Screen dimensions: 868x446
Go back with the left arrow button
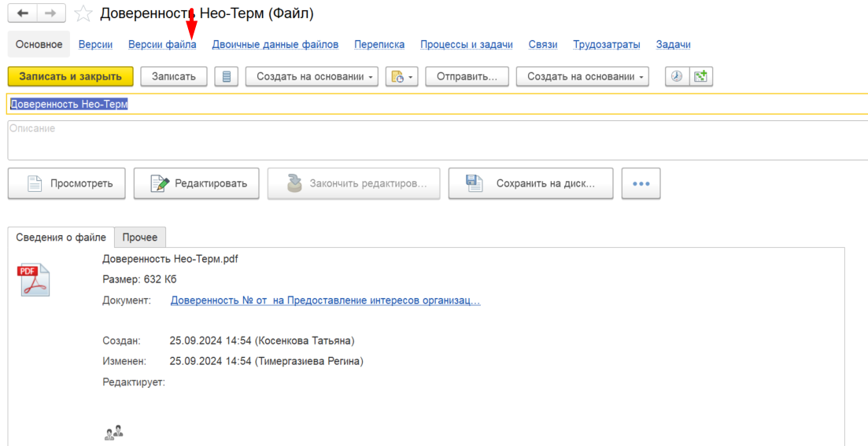tap(23, 13)
